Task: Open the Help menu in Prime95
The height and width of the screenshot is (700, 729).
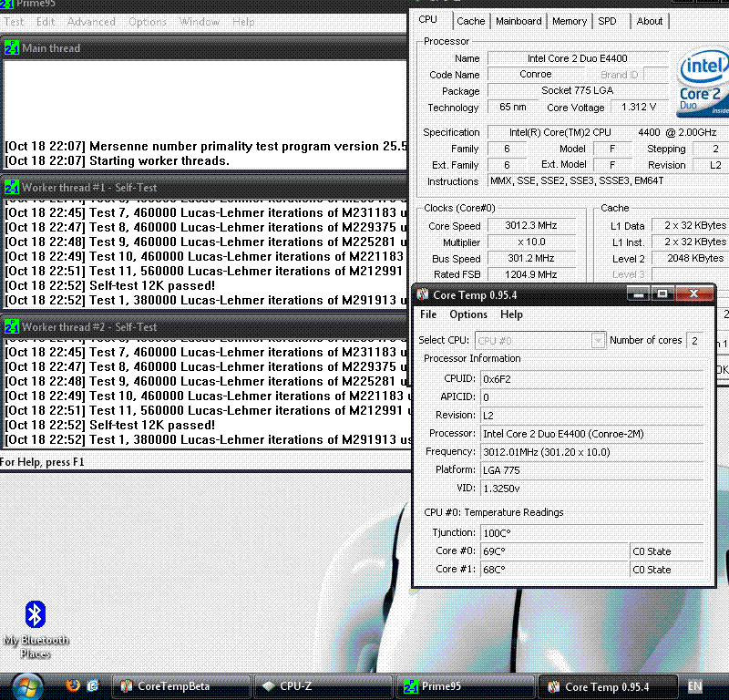Action: 243,22
